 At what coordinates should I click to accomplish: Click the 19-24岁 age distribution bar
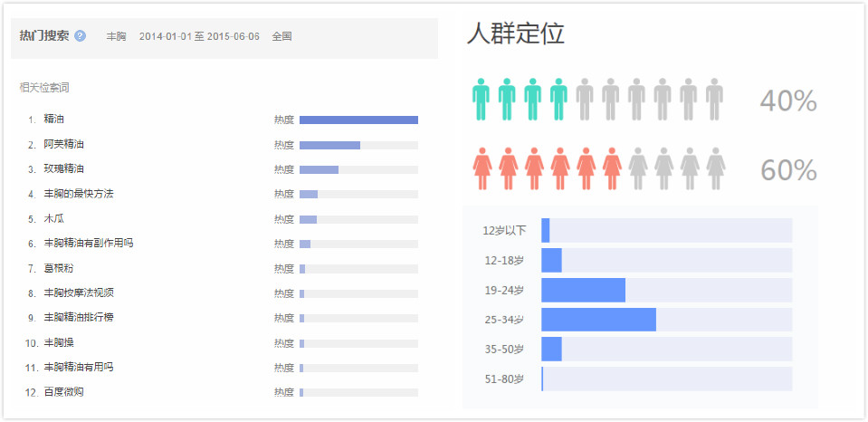pos(666,290)
